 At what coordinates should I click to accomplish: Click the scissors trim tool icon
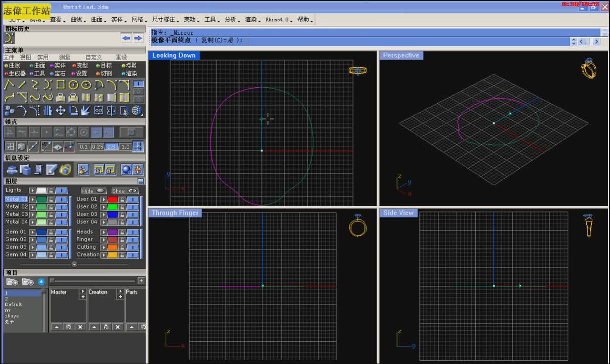tap(124, 111)
